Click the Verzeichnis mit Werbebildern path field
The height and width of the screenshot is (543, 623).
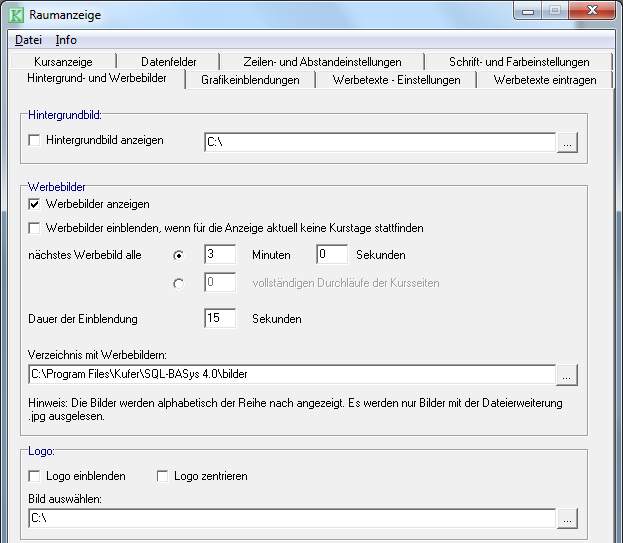(x=292, y=374)
